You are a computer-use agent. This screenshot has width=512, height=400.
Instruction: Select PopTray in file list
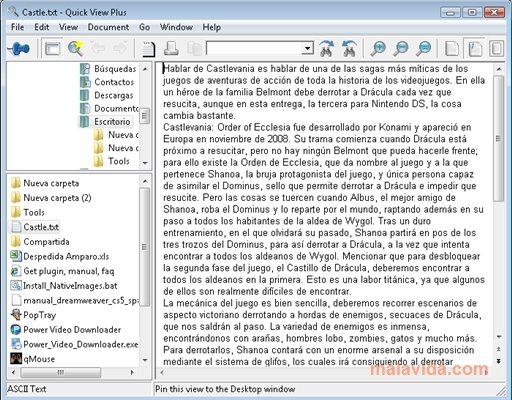pos(33,315)
